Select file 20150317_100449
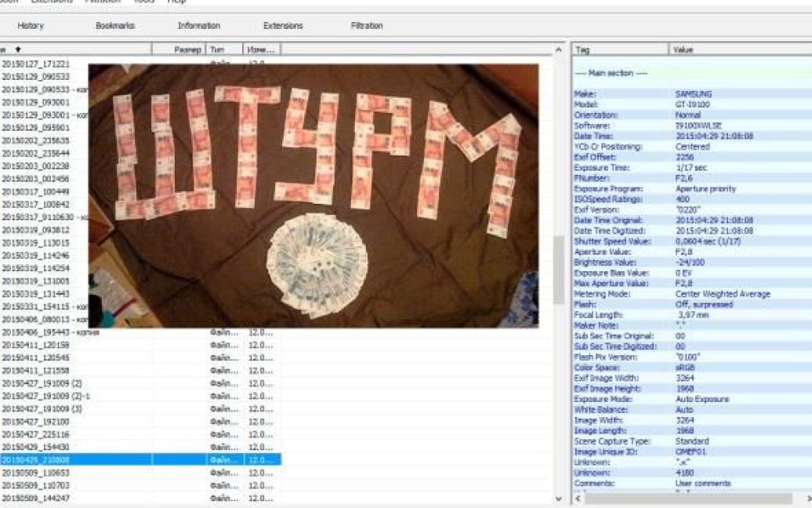The width and height of the screenshot is (812, 508). tap(35, 191)
